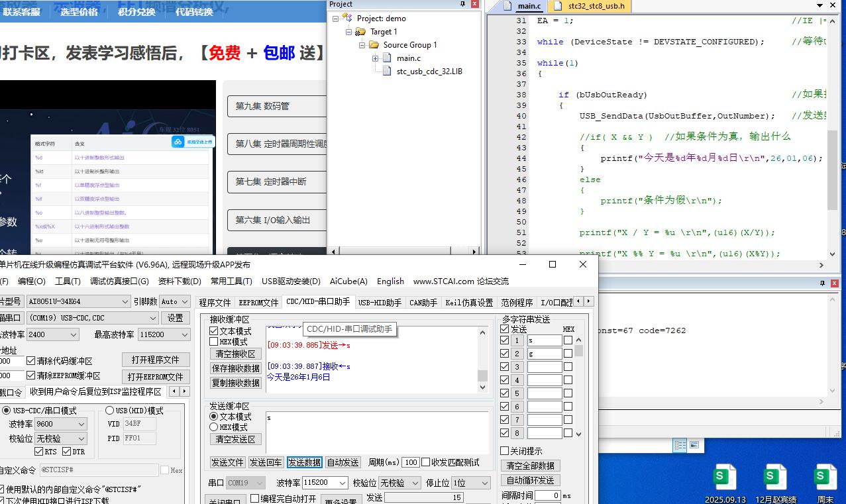
Task: Open the 周末 spreadsheet from the taskbar
Action: (x=825, y=476)
